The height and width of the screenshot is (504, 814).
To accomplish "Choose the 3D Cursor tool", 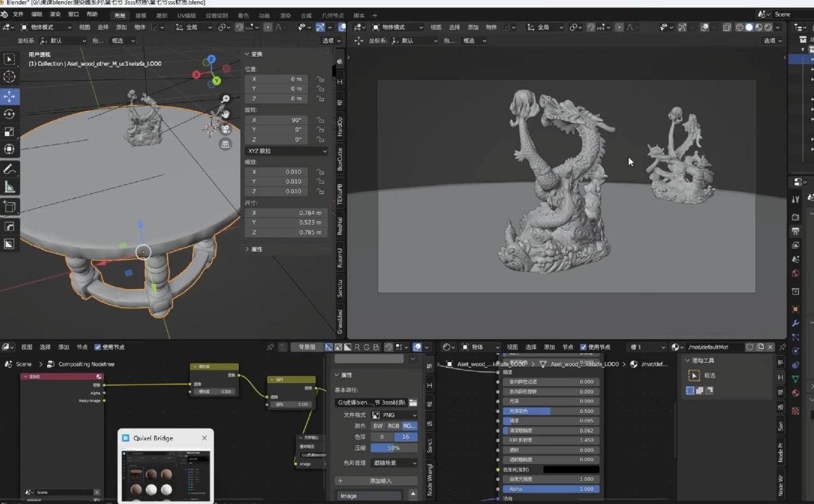I will pyautogui.click(x=10, y=77).
